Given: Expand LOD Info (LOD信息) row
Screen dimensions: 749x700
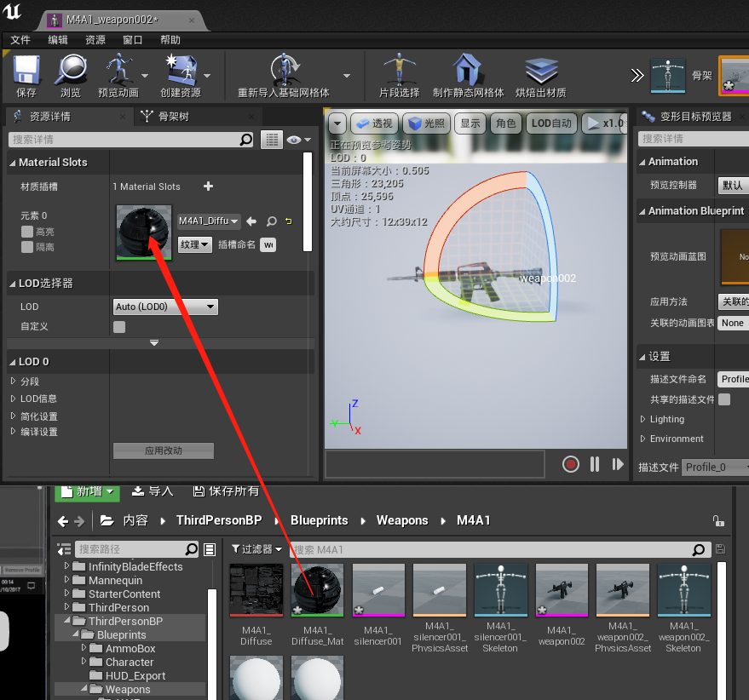Looking at the screenshot, I should coord(14,399).
